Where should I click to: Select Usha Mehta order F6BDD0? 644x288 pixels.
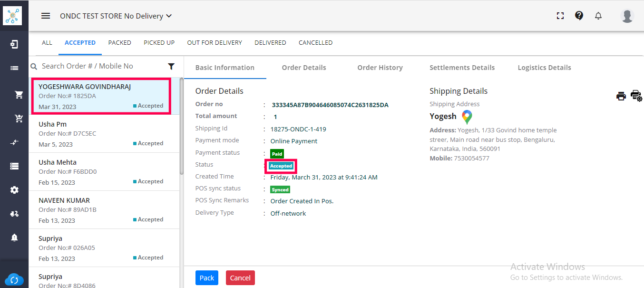(104, 172)
